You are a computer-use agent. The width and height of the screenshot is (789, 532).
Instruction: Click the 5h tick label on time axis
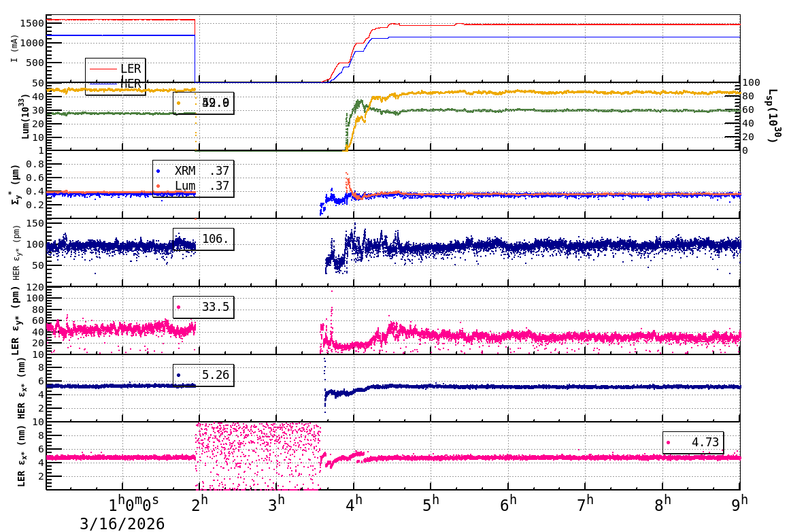(x=431, y=504)
